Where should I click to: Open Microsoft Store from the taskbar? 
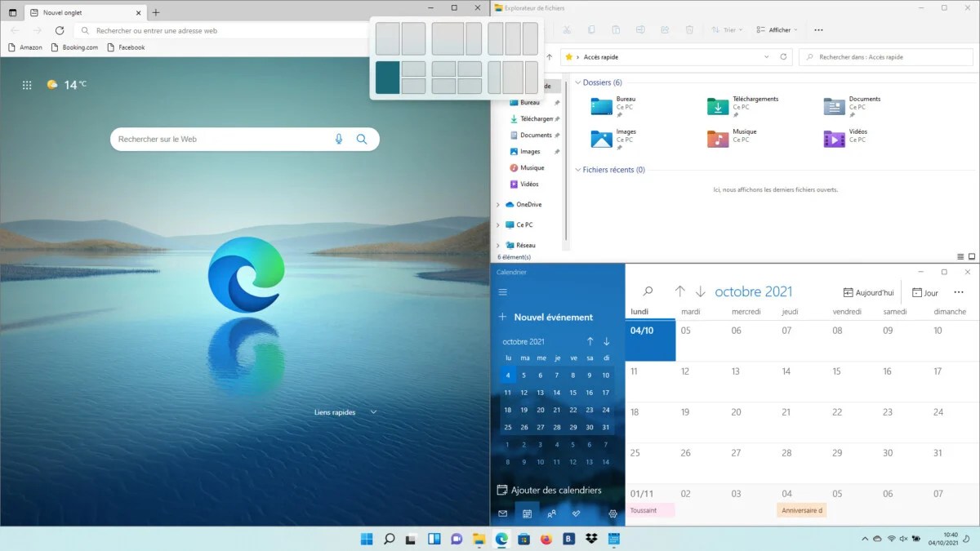point(524,539)
